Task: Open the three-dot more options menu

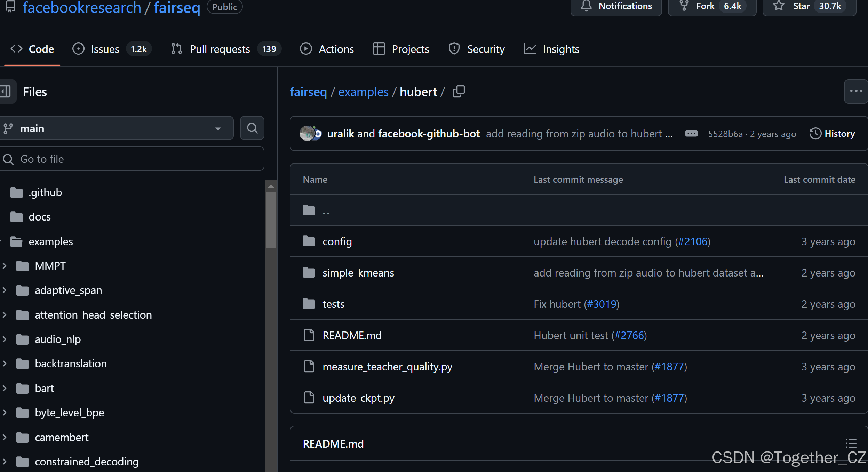Action: (855, 91)
